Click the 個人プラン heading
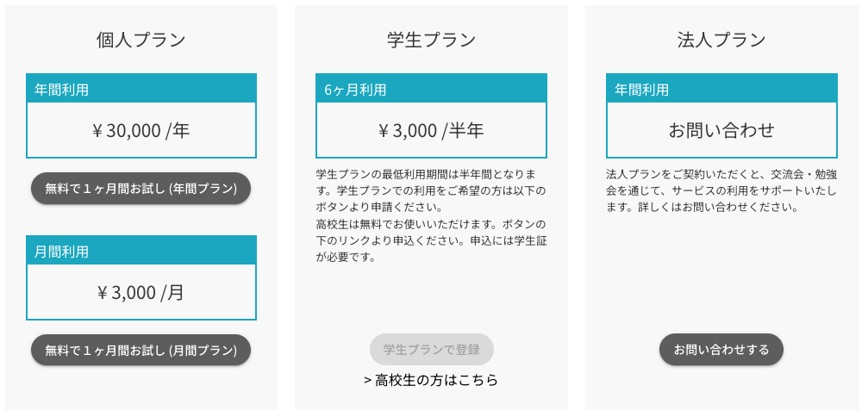This screenshot has width=868, height=417. tap(141, 40)
